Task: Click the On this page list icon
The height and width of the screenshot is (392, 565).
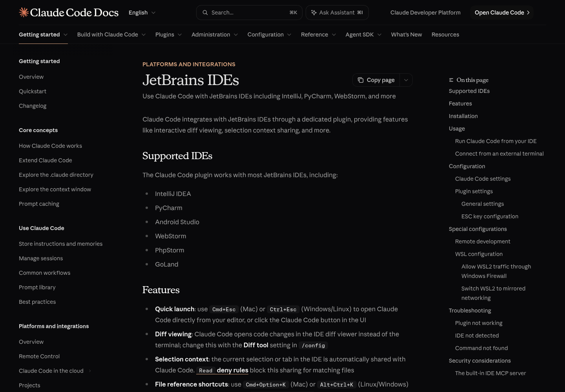Action: (x=451, y=80)
